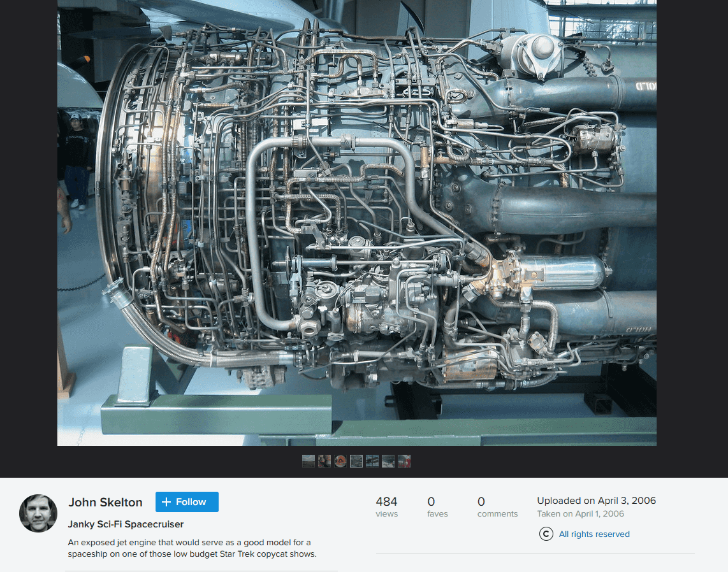This screenshot has height=572, width=728.
Task: Open the All rights reserved link
Action: [593, 534]
